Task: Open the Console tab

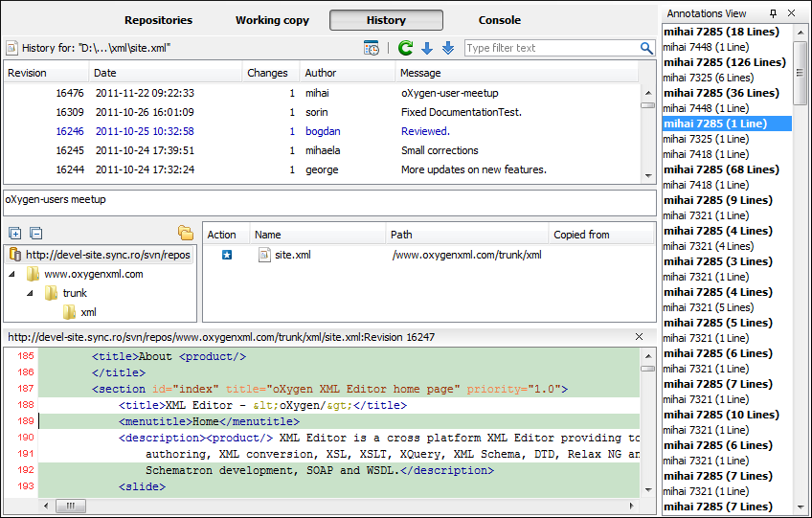Action: tap(499, 20)
